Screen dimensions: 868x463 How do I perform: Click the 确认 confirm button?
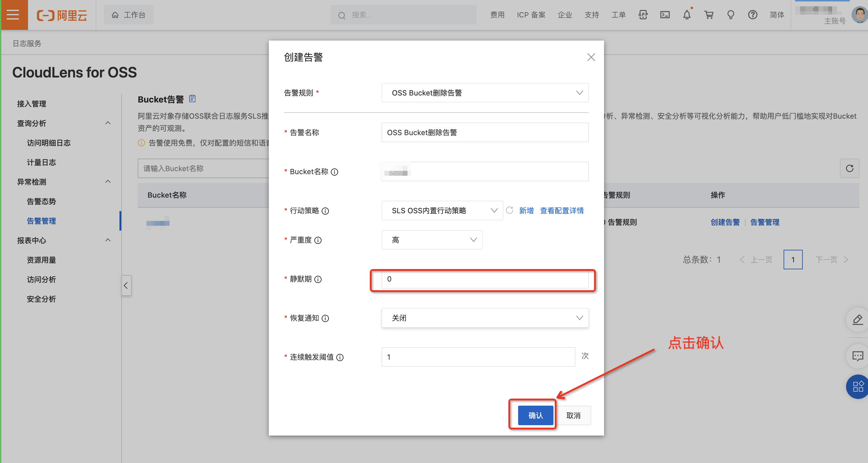tap(535, 415)
